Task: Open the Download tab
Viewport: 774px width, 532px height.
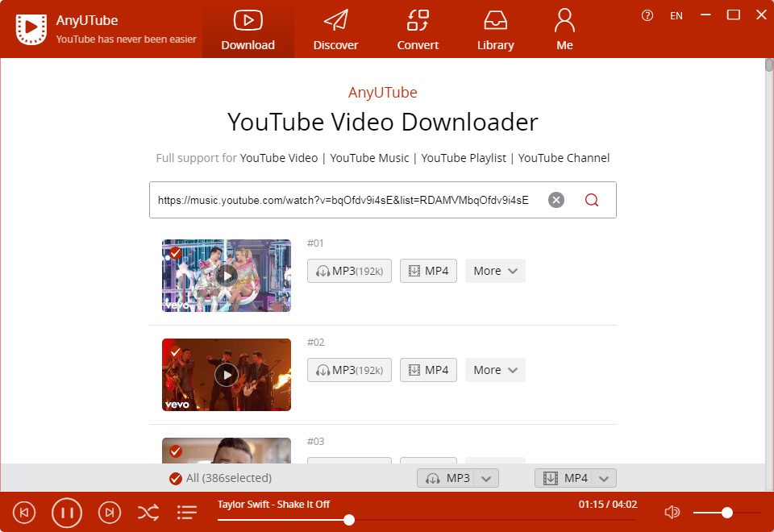Action: coord(248,30)
